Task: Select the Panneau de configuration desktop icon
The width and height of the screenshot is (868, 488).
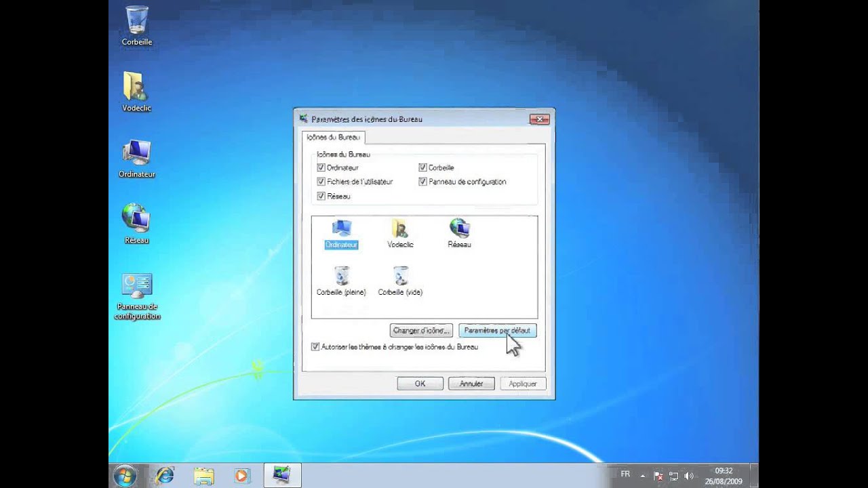Action: coord(137,296)
